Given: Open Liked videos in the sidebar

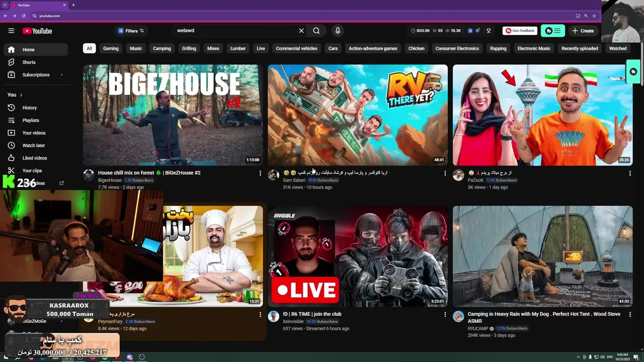Looking at the screenshot, I should [x=35, y=158].
